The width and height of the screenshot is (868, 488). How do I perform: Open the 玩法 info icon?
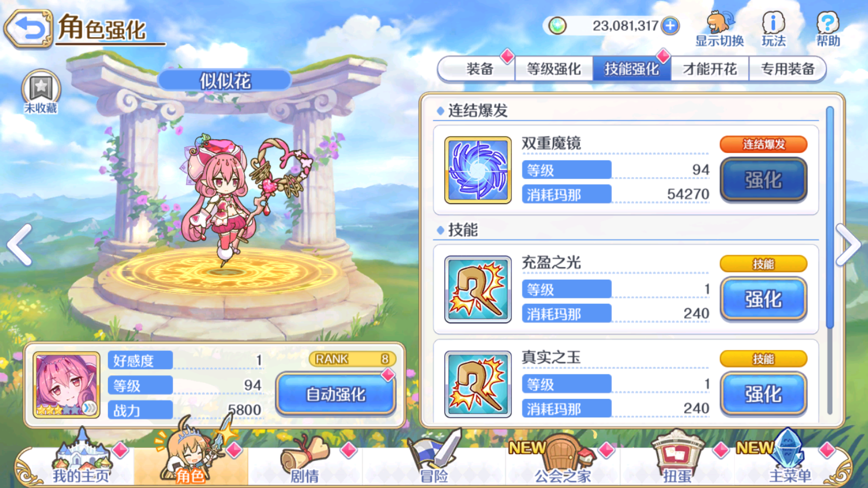pyautogui.click(x=773, y=29)
